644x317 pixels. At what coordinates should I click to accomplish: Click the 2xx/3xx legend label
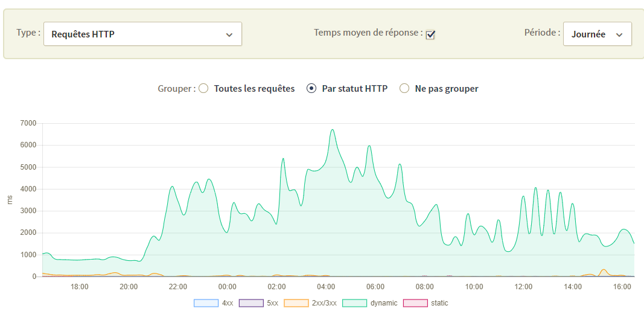(325, 304)
